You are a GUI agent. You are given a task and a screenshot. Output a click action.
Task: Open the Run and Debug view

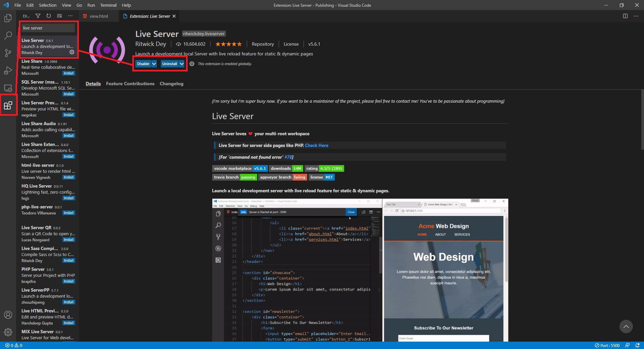point(8,70)
